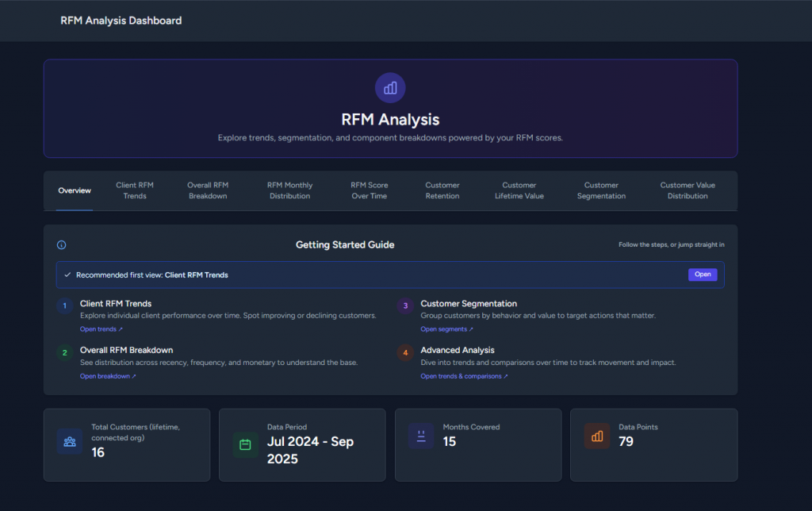812x511 pixels.
Task: Follow the Open trends & comparisons link
Action: coord(464,376)
